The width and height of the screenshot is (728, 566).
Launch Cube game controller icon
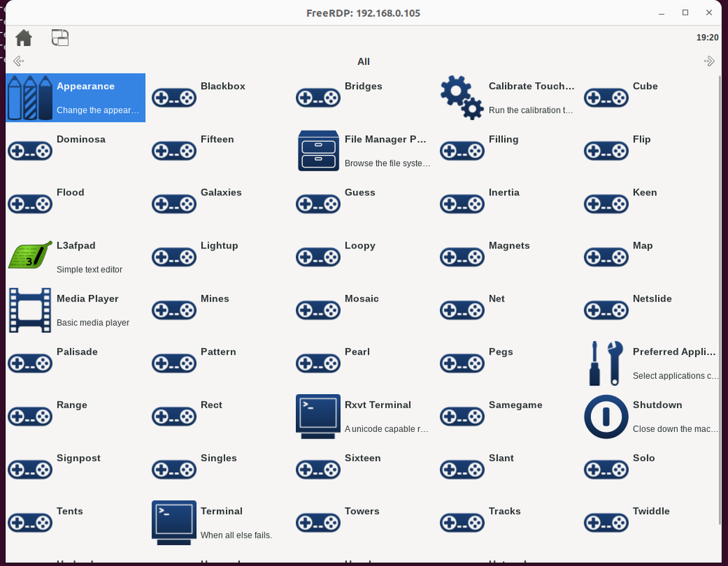606,98
